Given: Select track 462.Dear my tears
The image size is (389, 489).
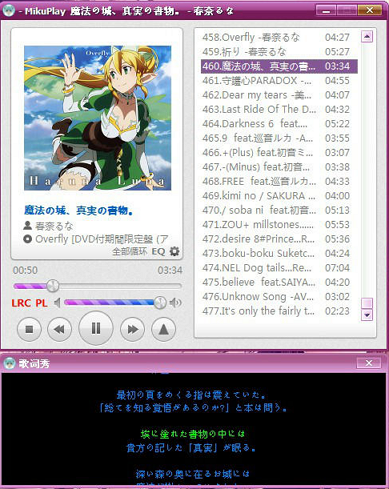Looking at the screenshot, I should coord(279,95).
